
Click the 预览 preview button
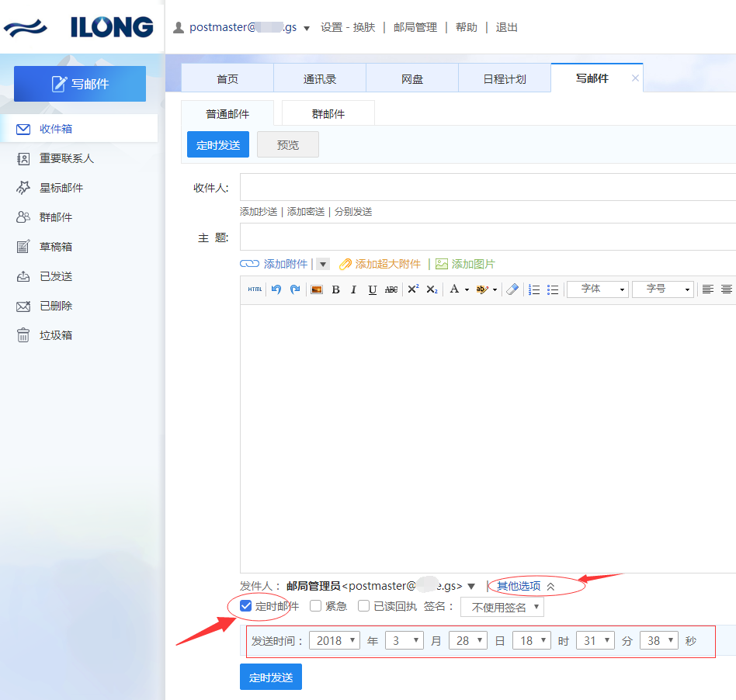[x=288, y=145]
